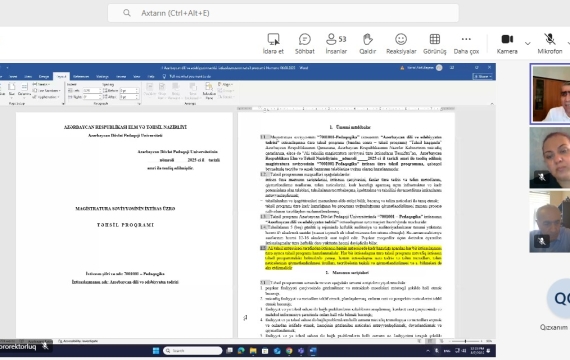Adjust the Word zoom slider
The height and width of the screenshot is (360, 570).
click(465, 341)
